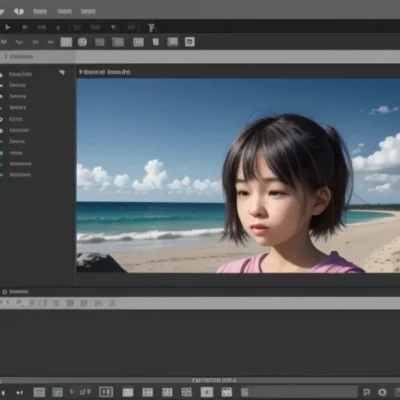Click the ring-shaped icon at the bottom-right end
This screenshot has width=400, height=400.
click(382, 392)
